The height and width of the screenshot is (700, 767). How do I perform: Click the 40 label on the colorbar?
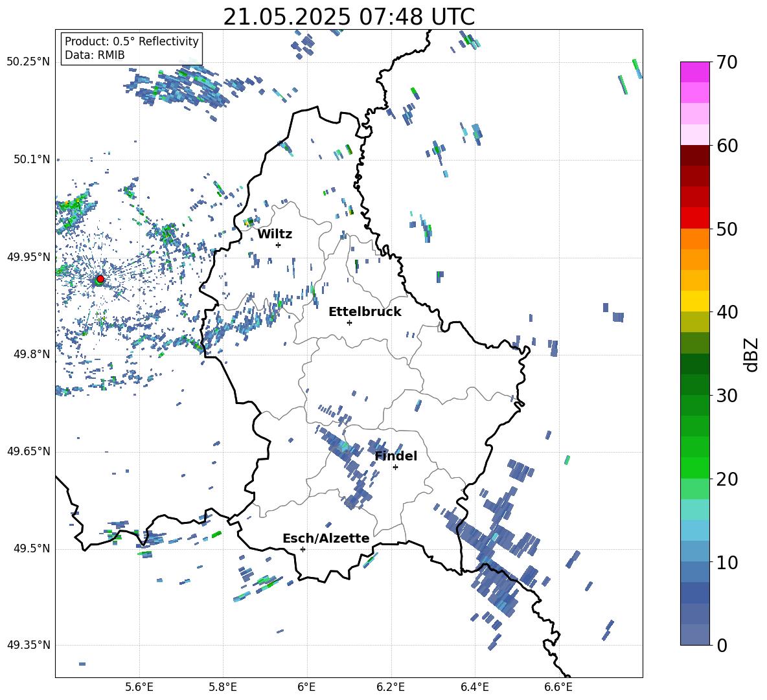pyautogui.click(x=727, y=312)
